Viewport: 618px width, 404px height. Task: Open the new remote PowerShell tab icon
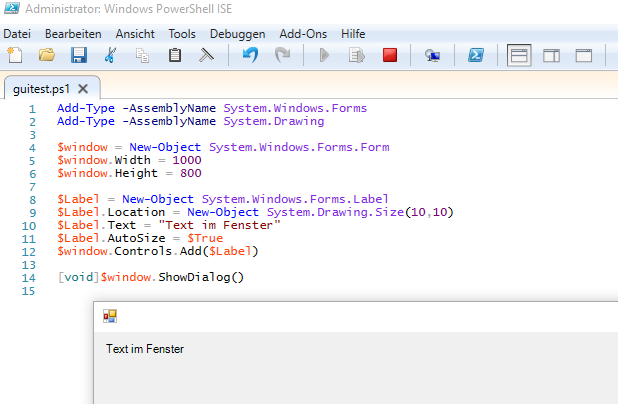(432, 56)
